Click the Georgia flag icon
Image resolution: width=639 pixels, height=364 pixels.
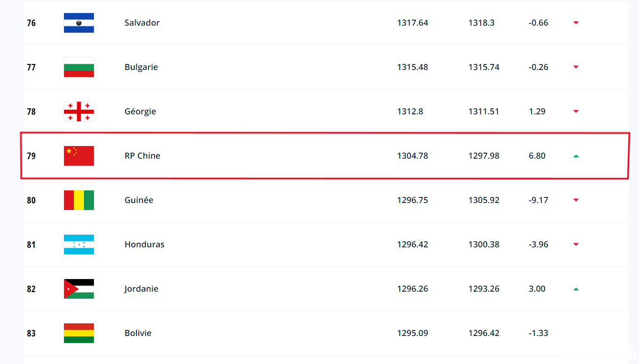pyautogui.click(x=79, y=112)
